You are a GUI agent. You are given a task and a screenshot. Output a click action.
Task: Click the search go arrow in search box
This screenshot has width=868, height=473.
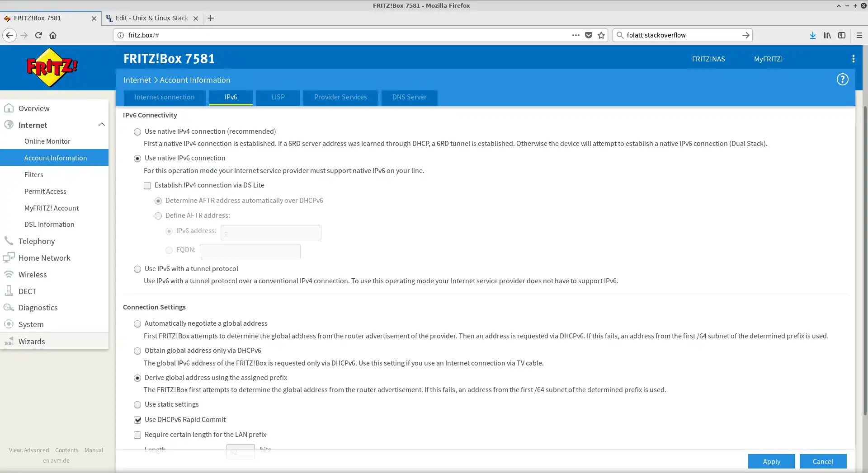click(745, 35)
